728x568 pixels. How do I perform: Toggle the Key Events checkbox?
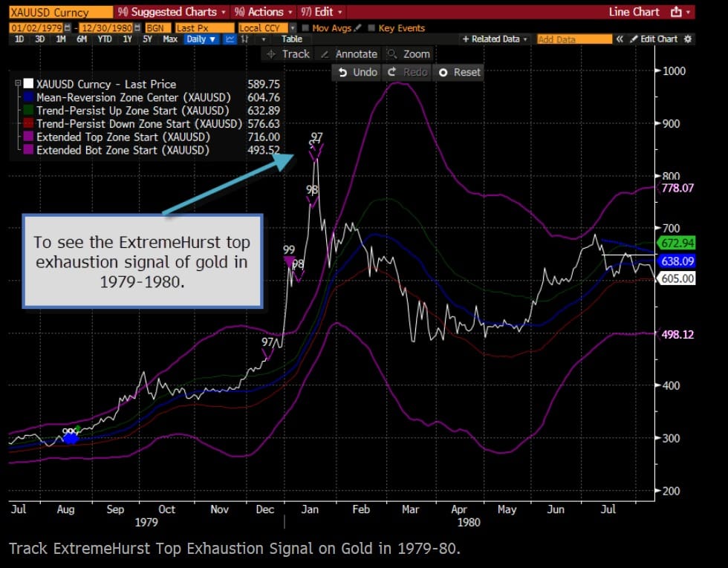coord(371,27)
